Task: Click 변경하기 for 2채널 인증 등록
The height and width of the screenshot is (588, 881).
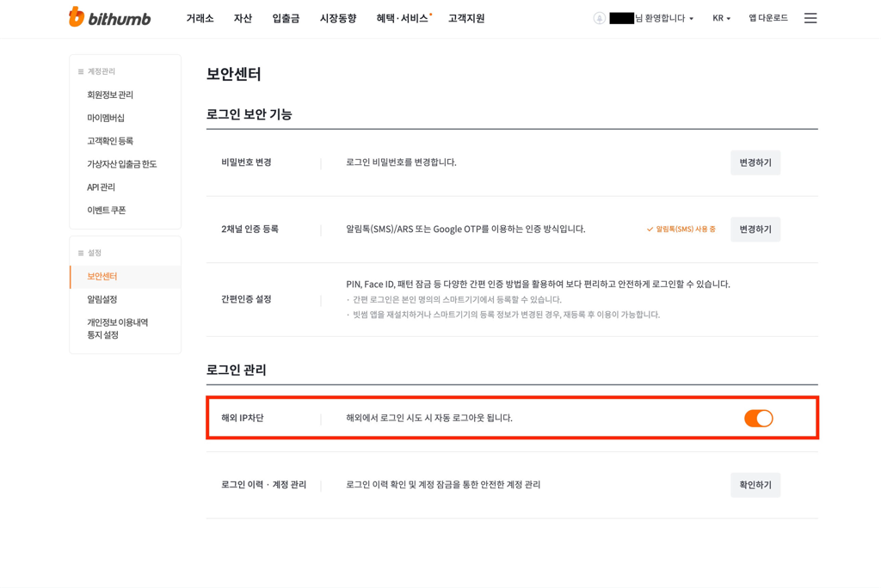Action: click(x=755, y=230)
